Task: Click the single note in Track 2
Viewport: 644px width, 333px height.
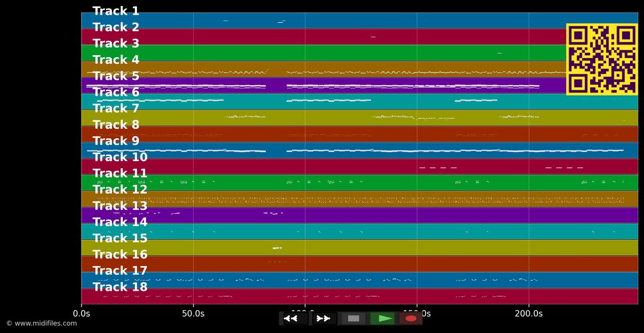Action: click(373, 37)
